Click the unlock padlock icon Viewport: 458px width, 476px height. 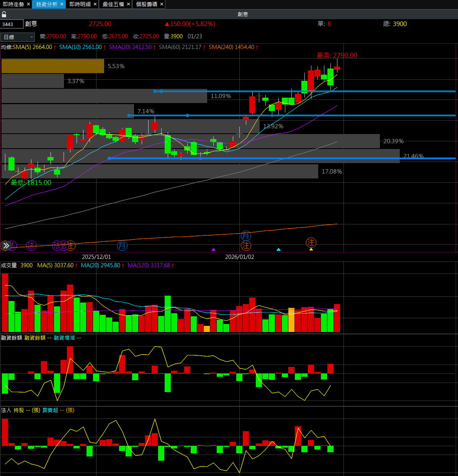pos(4,14)
